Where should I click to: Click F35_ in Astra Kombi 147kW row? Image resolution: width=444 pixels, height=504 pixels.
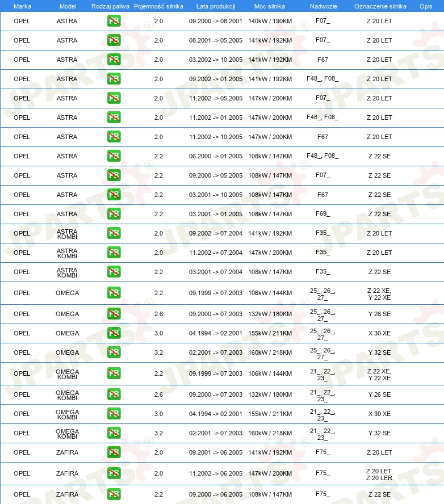click(x=322, y=252)
